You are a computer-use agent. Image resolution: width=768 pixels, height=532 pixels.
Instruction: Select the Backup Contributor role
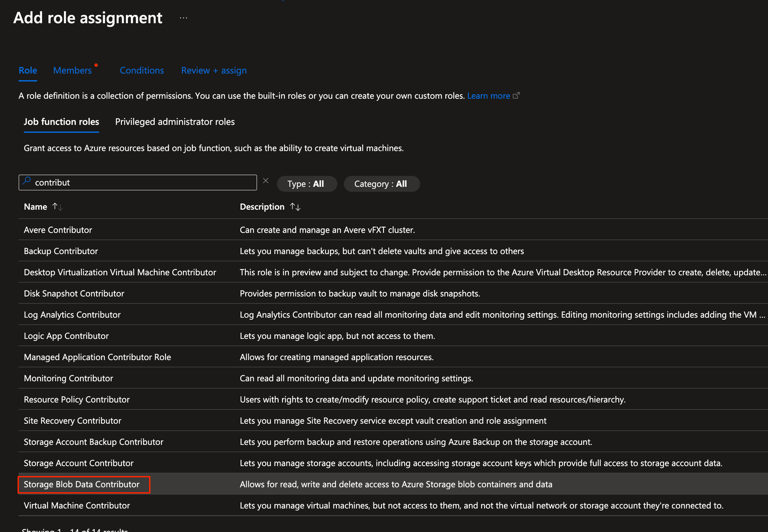point(61,251)
